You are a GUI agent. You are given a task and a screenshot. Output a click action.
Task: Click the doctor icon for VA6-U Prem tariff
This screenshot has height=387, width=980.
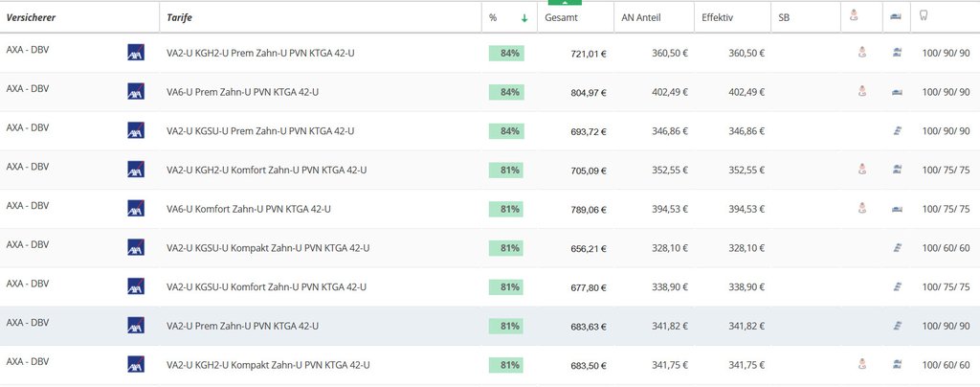[861, 91]
